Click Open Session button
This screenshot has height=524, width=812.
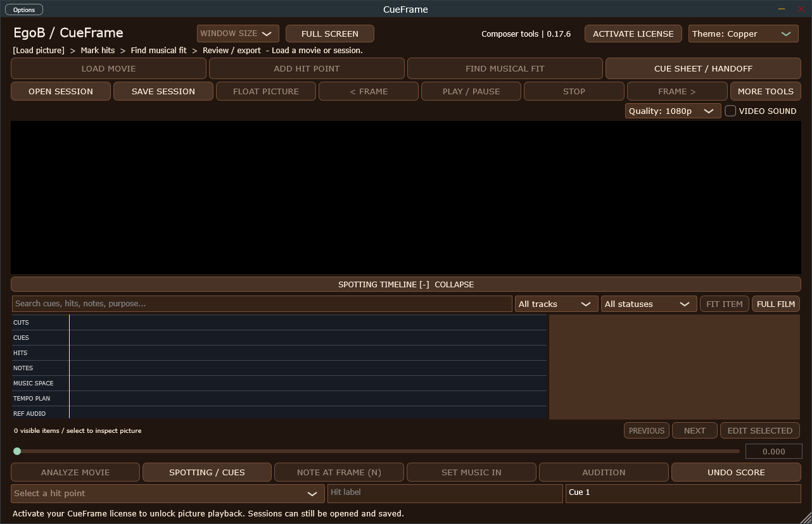[x=61, y=91]
